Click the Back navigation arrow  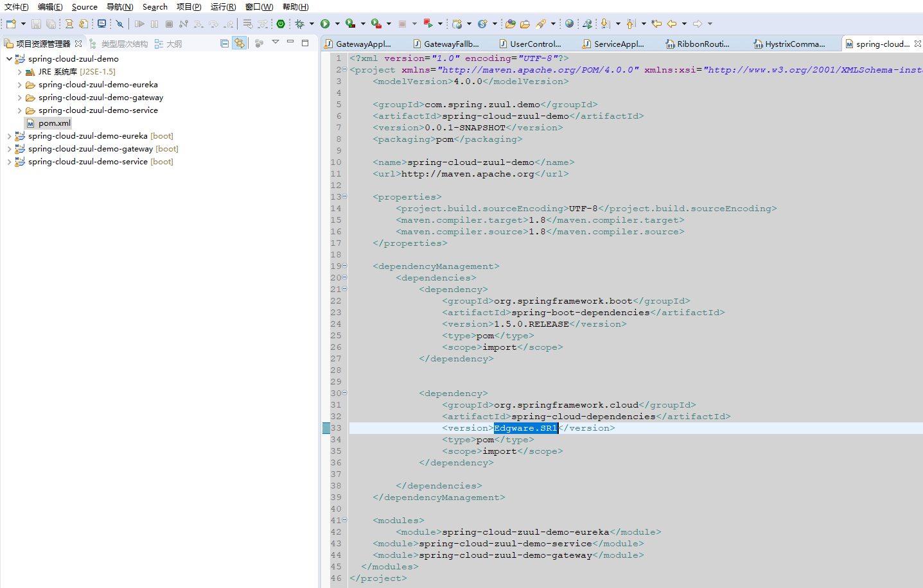point(672,24)
